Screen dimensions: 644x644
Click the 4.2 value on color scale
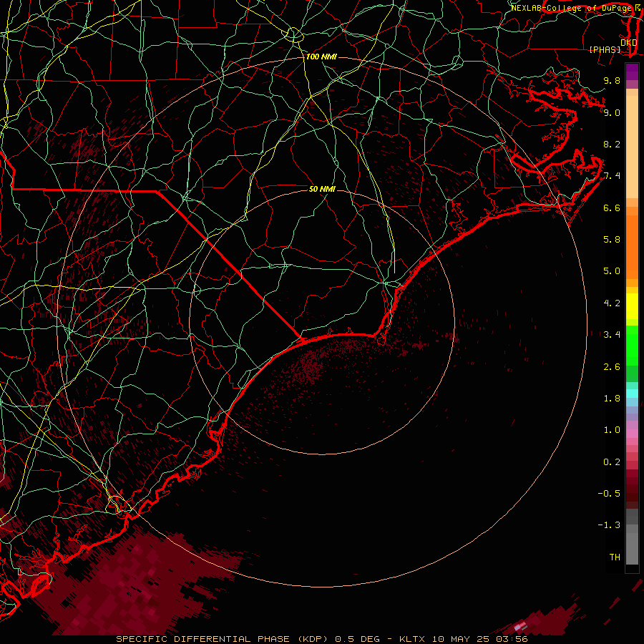[x=612, y=303]
